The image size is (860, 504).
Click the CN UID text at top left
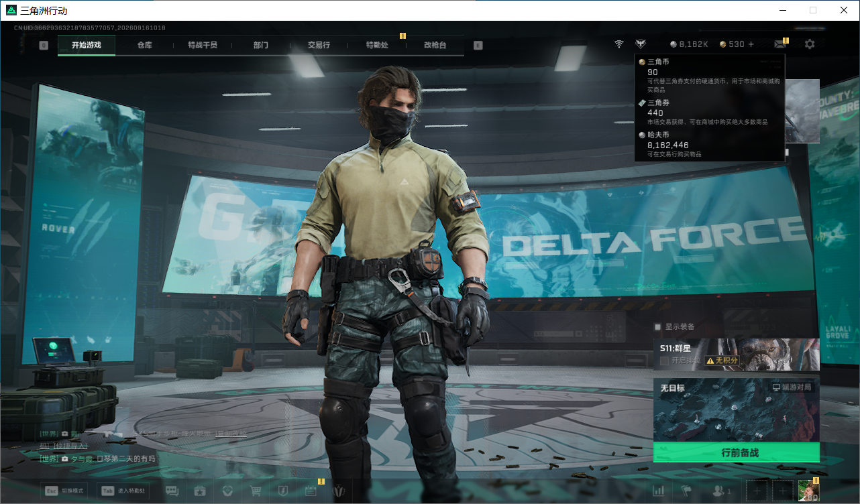click(x=90, y=28)
